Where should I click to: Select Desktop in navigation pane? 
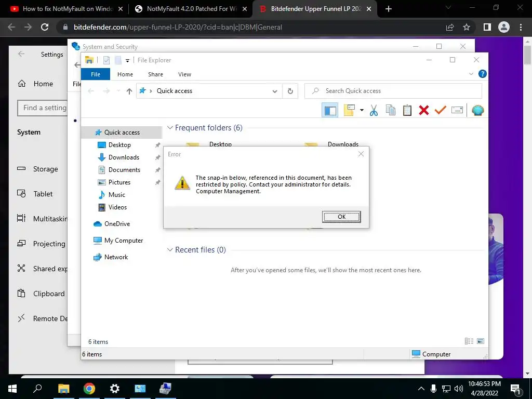(119, 145)
